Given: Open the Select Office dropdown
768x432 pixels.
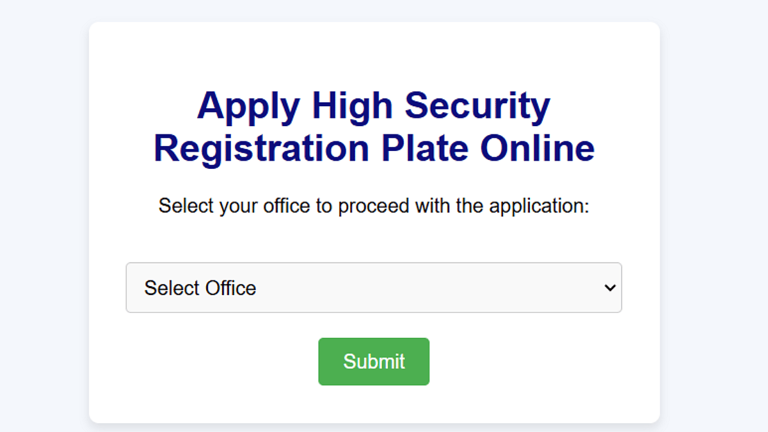Looking at the screenshot, I should point(373,288).
